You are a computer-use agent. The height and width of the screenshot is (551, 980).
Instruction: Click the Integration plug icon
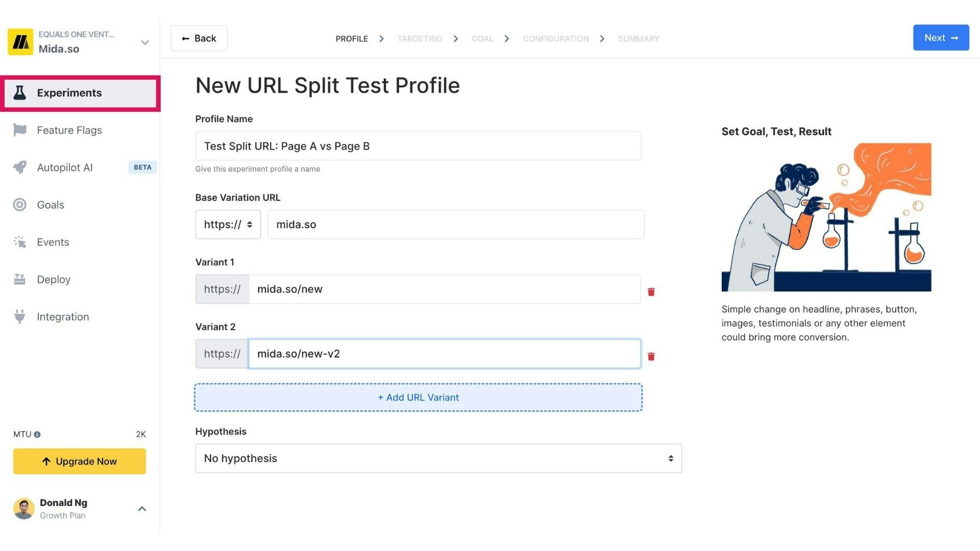(20, 316)
